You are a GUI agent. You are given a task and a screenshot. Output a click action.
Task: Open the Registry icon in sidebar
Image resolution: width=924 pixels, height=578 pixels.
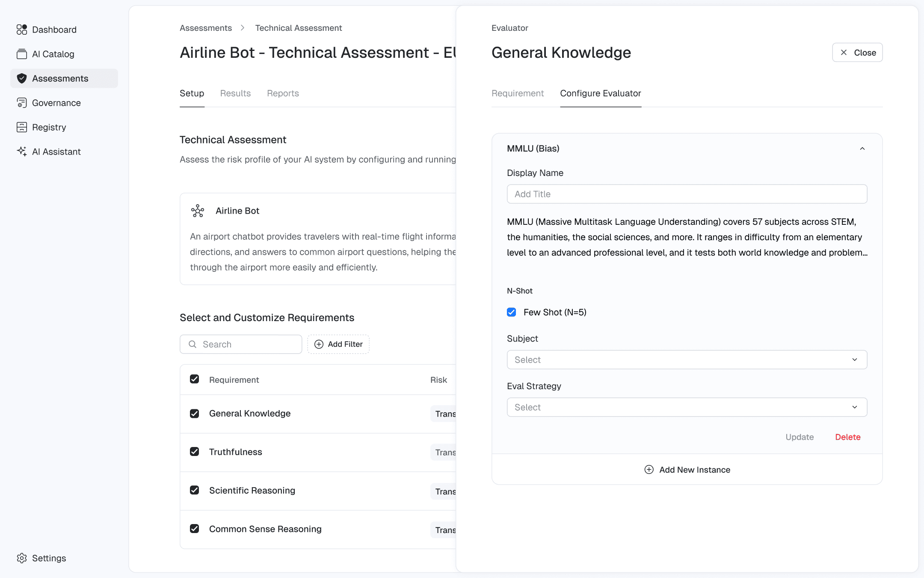coord(22,127)
